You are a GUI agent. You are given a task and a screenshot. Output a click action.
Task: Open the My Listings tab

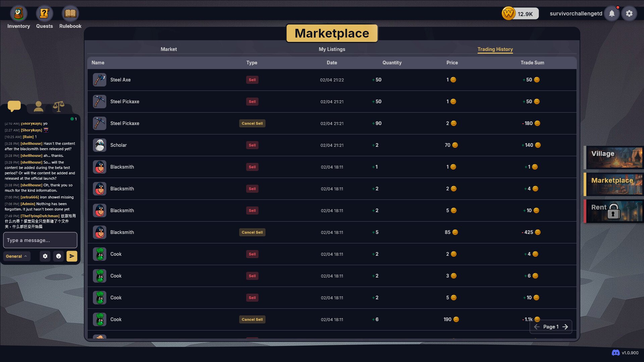[x=332, y=49]
